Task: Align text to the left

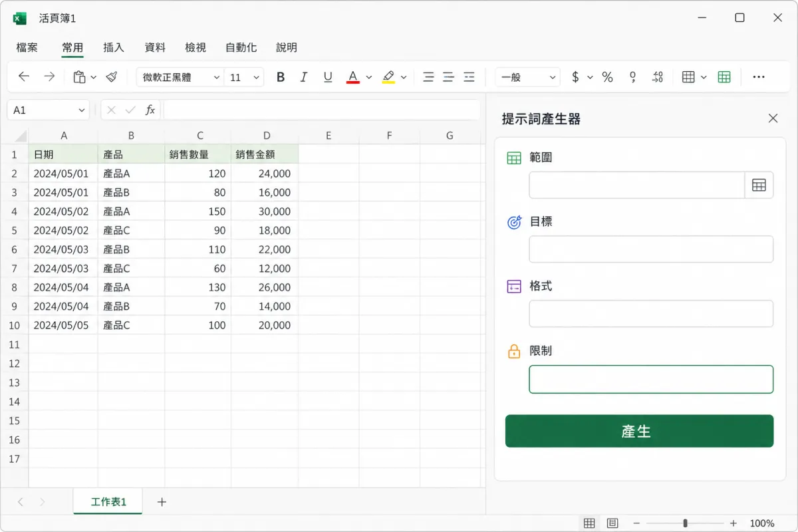Action: tap(429, 77)
